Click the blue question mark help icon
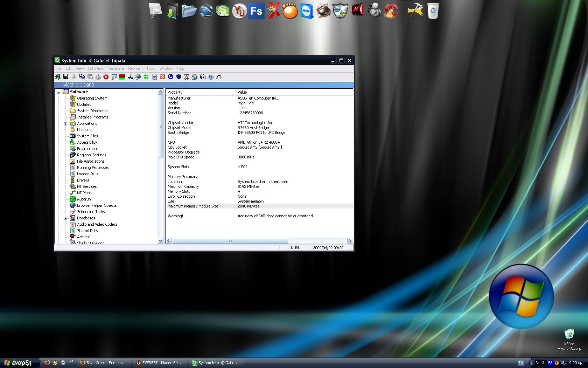588x368 pixels. click(x=211, y=77)
